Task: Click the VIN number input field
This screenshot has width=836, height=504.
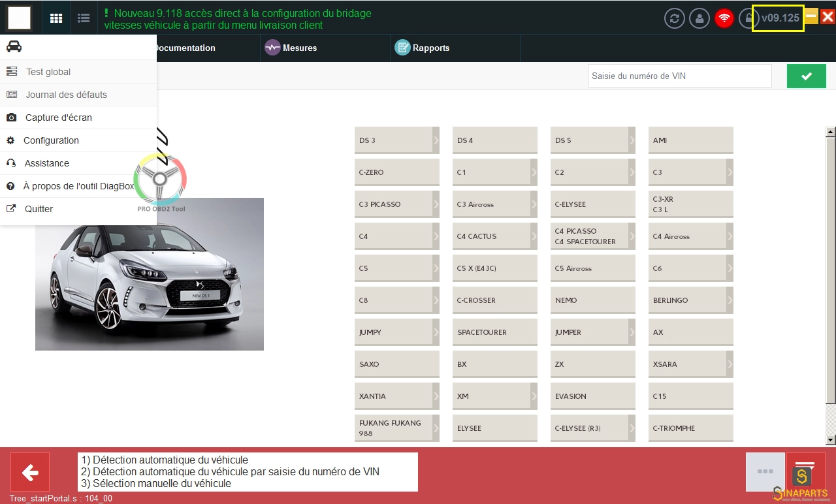Action: pos(679,76)
